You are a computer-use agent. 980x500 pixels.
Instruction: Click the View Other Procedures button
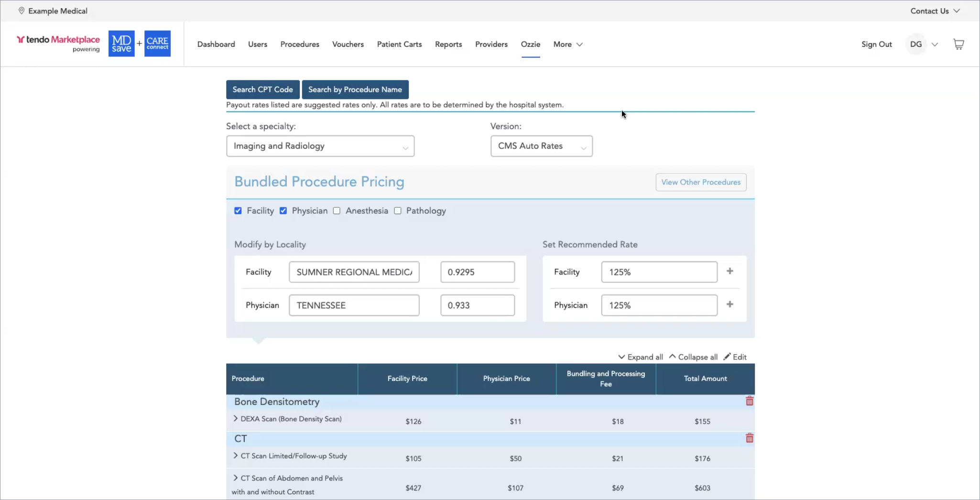(x=700, y=182)
